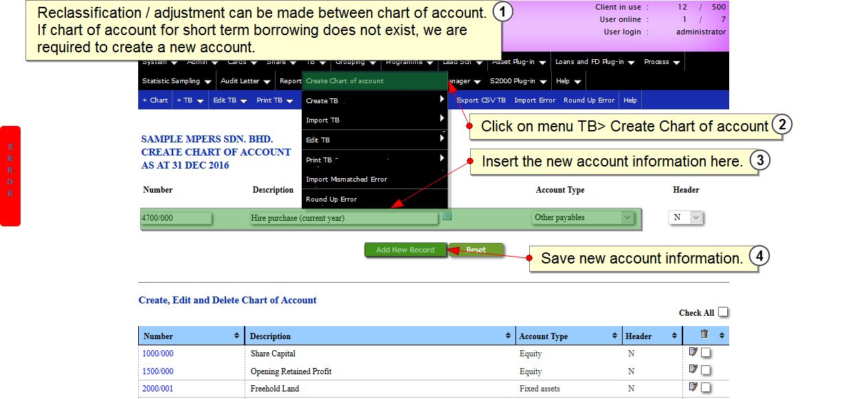Open the Account Type dropdown Other payables

click(x=583, y=217)
